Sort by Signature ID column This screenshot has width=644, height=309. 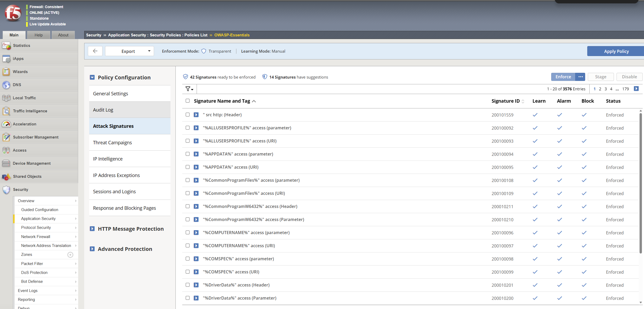point(508,101)
